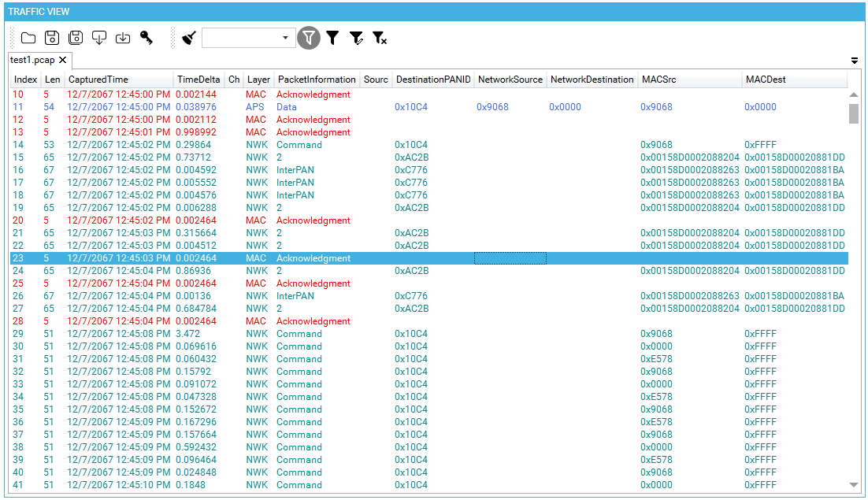The image size is (868, 500).
Task: Click NetworkSource value 0x9068 in row 11
Action: [x=492, y=107]
